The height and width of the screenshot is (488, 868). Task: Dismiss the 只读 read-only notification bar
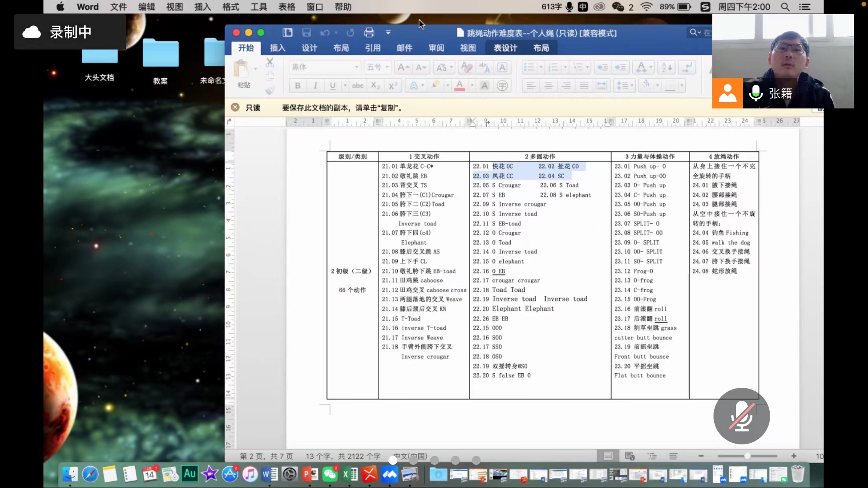(x=235, y=107)
